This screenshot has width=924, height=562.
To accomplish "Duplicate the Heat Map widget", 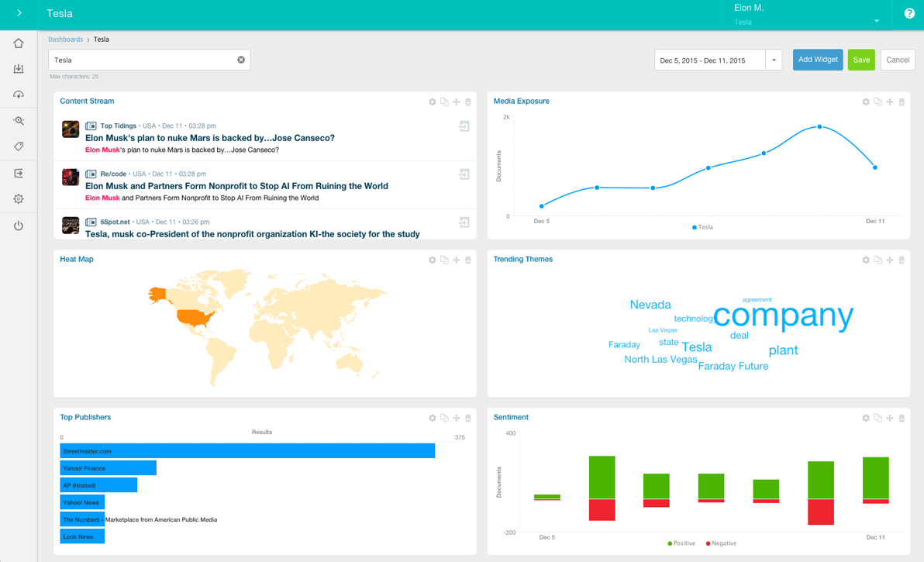I will [x=444, y=260].
